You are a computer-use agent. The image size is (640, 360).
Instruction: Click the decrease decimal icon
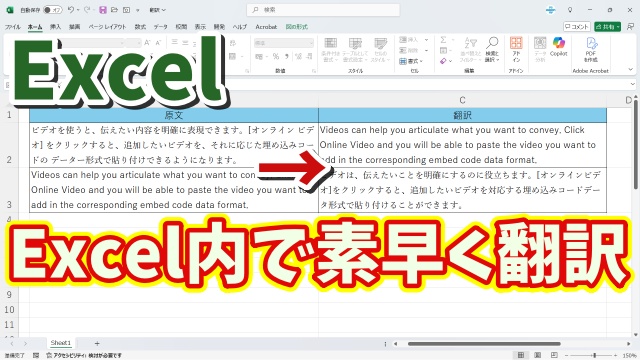pyautogui.click(x=309, y=56)
